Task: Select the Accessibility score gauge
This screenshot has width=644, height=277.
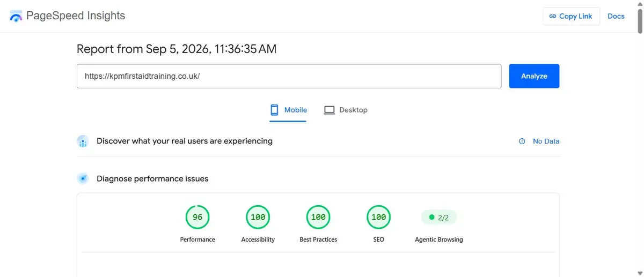Action: pos(258,217)
